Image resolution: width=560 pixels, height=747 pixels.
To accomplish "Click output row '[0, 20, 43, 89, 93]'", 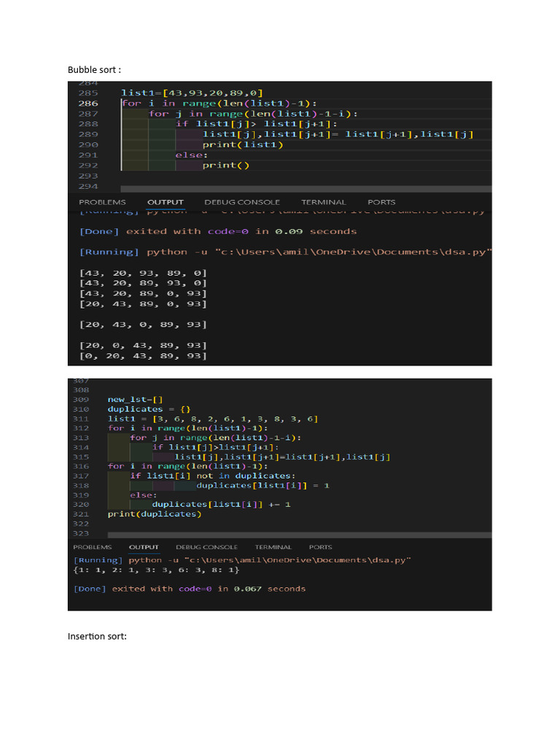I will pyautogui.click(x=143, y=356).
